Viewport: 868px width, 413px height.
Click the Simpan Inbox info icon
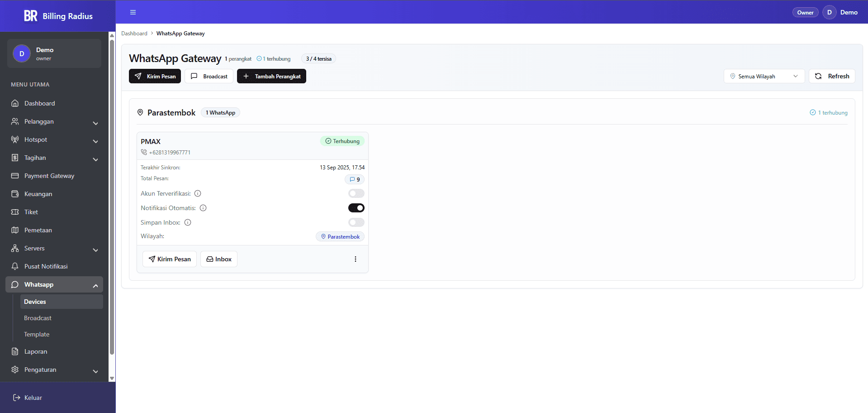pos(188,222)
